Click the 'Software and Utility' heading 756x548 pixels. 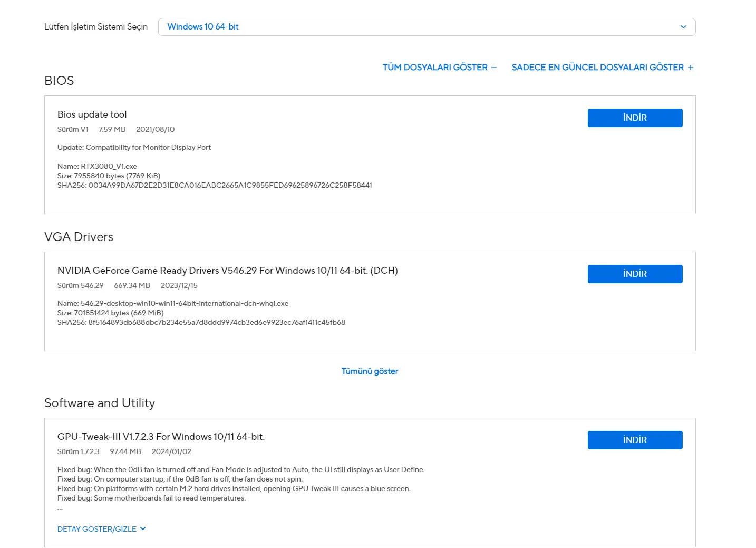point(100,403)
